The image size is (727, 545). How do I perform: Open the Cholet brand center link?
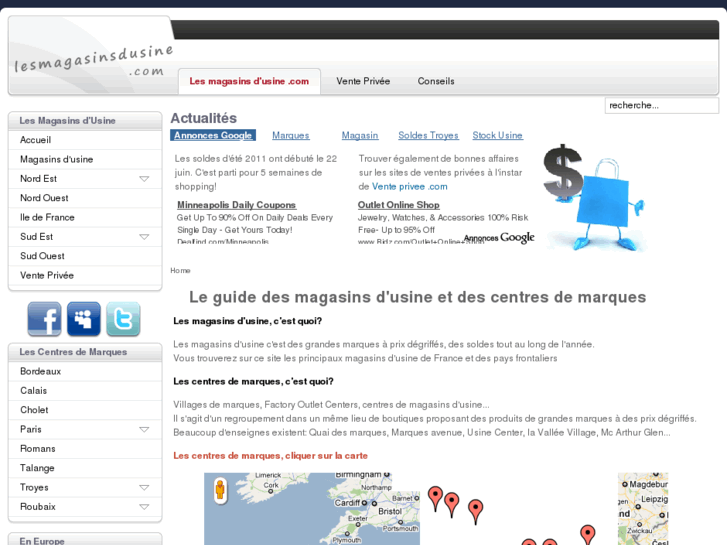[x=85, y=410]
